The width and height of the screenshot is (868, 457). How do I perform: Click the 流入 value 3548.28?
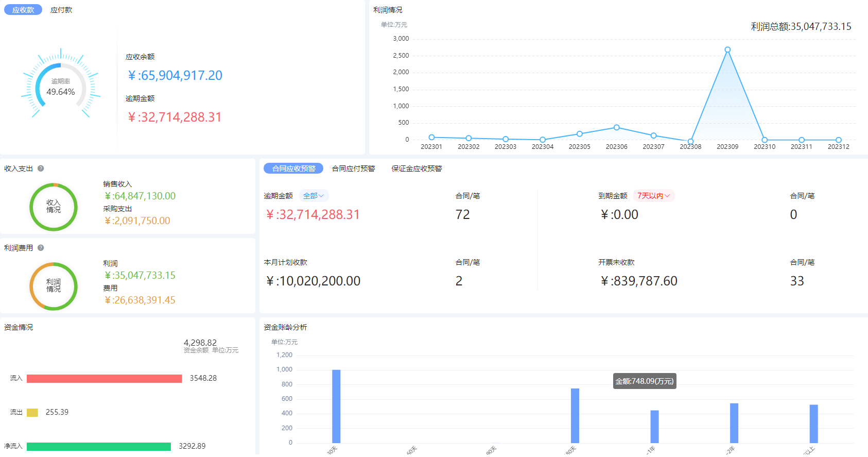click(203, 378)
